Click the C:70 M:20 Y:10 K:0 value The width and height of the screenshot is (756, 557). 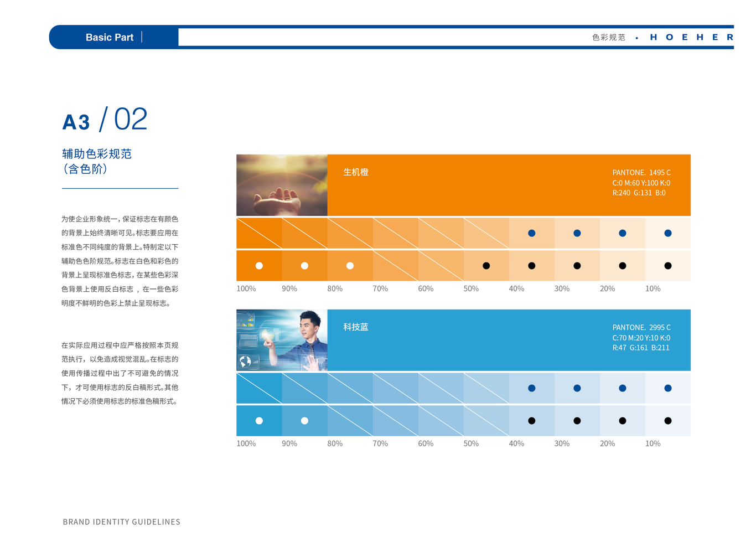641,338
